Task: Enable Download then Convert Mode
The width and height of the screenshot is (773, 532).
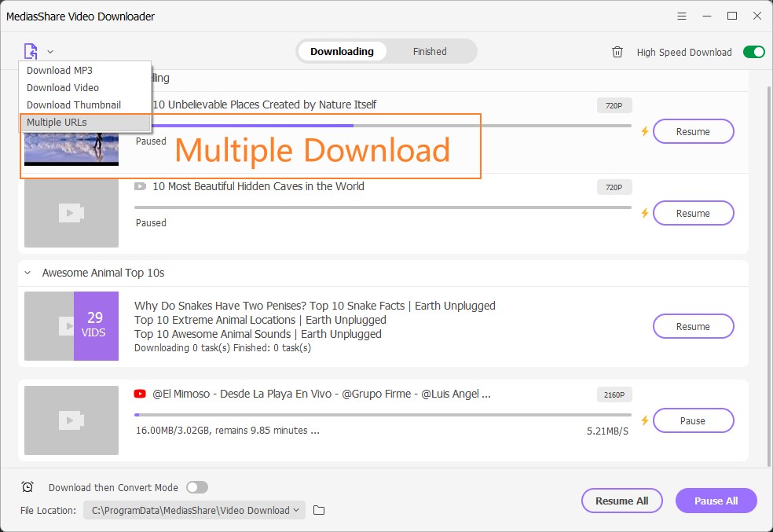Action: [197, 486]
